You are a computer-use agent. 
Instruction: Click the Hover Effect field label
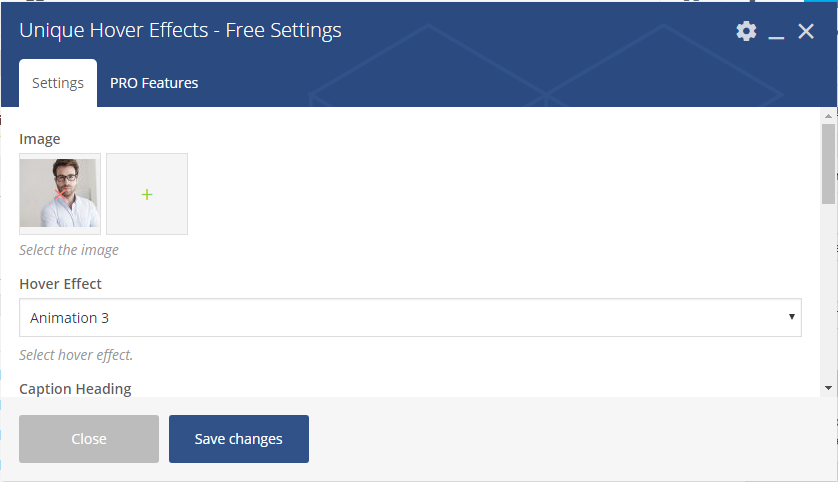click(60, 284)
